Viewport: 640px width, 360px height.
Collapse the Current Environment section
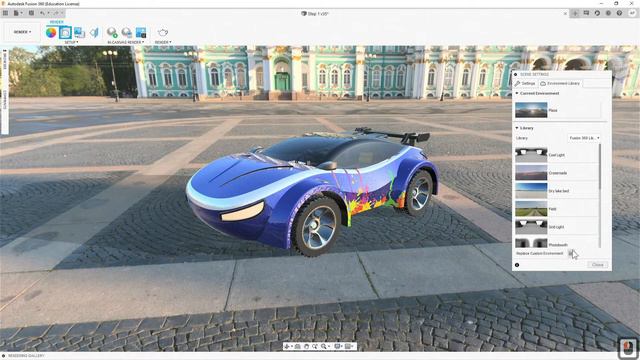click(517, 93)
